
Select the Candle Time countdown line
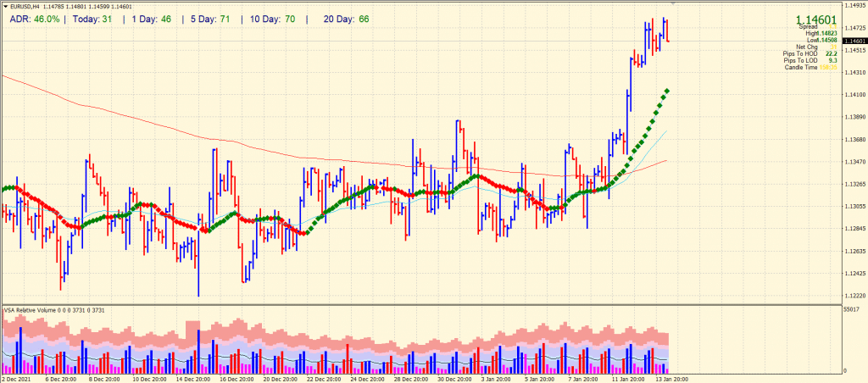(810, 67)
